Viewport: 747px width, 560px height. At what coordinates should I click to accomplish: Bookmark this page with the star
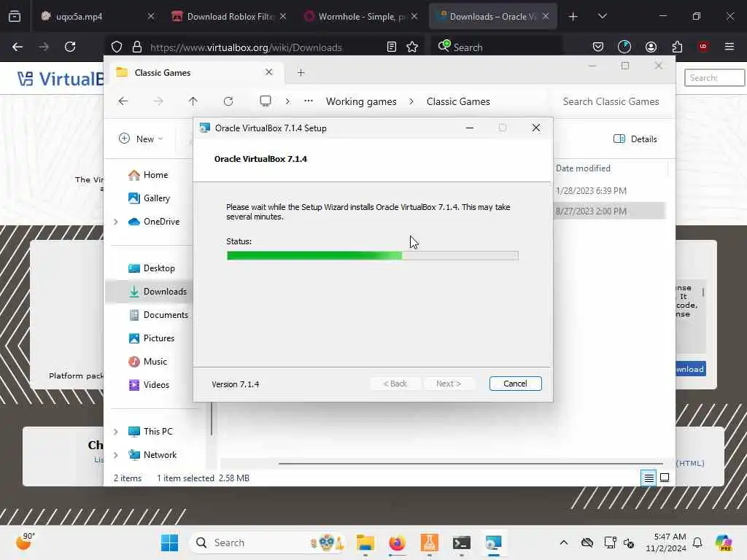pyautogui.click(x=412, y=47)
